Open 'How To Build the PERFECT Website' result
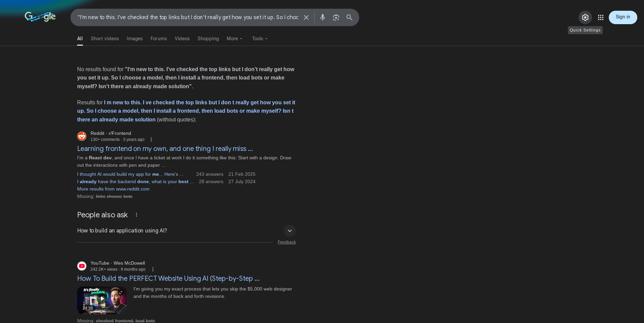Screen dimensions: 644x323 click(168, 278)
